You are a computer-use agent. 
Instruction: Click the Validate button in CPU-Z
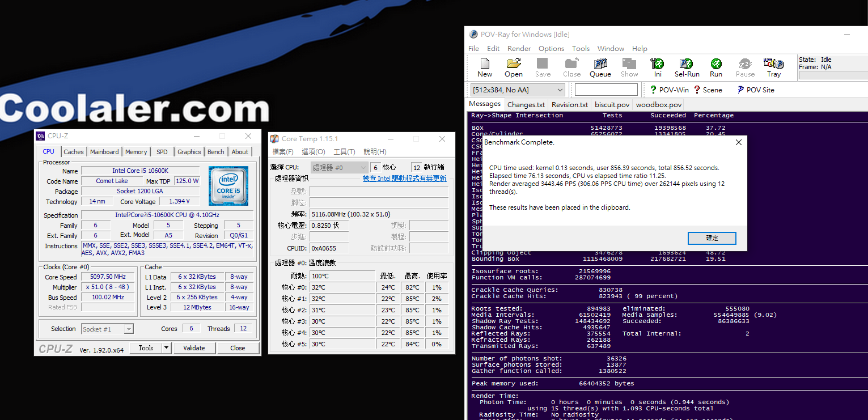194,348
